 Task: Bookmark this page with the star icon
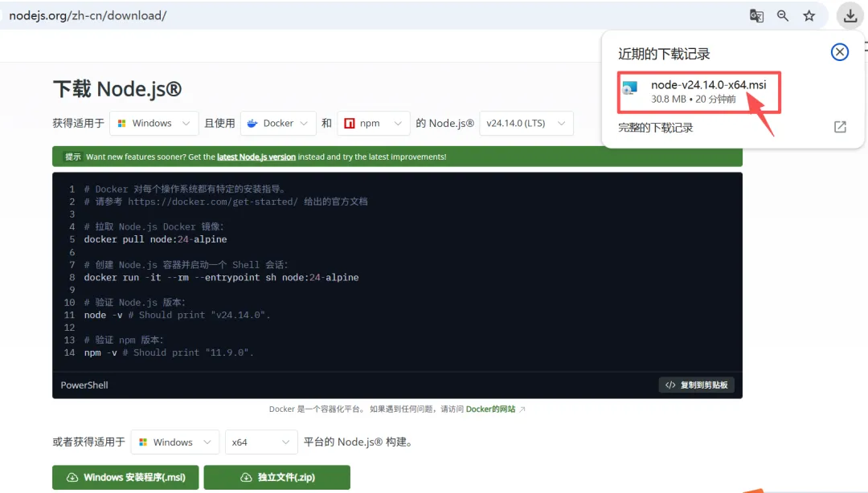coord(809,15)
